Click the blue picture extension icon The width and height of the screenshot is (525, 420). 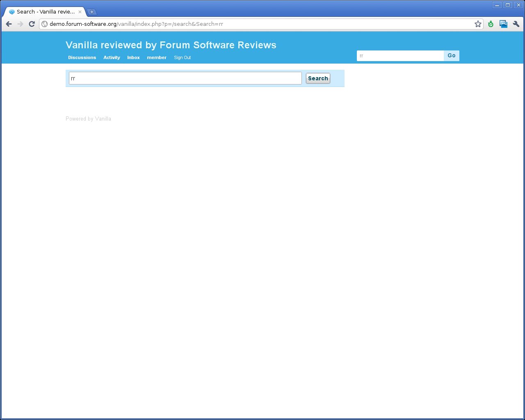503,24
